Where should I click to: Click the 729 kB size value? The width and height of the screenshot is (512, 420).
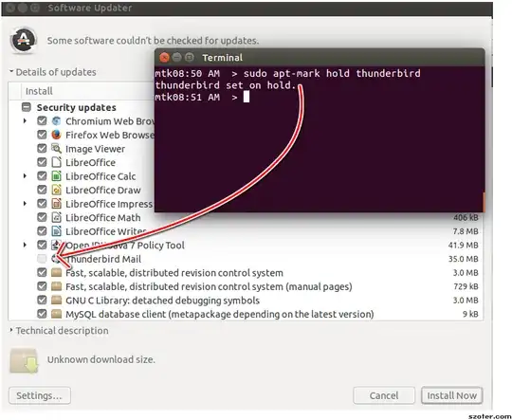[466, 286]
